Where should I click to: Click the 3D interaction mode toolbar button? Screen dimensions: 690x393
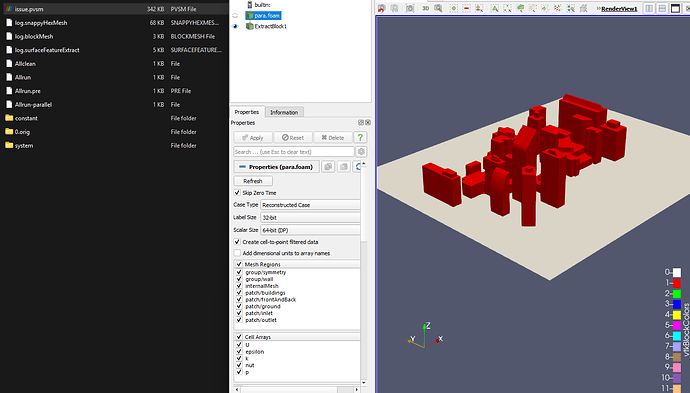426,8
